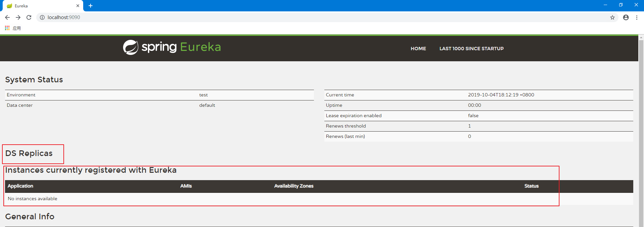Click the Availability Zones column header
644x227 pixels.
click(x=293, y=186)
